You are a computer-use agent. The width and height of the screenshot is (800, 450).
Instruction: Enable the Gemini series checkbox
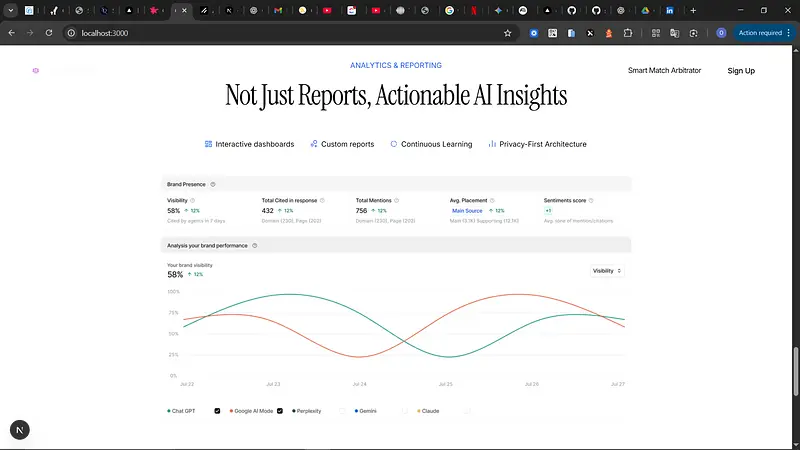[x=406, y=411]
